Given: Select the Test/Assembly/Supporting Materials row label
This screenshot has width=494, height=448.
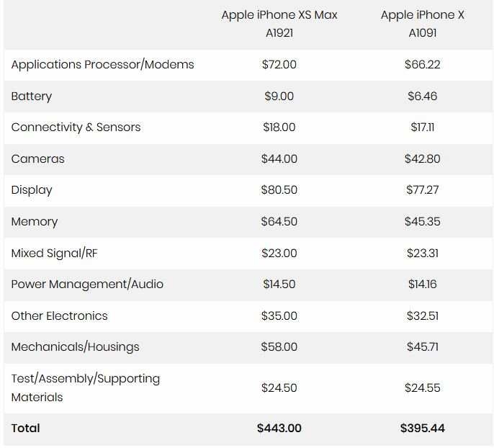Looking at the screenshot, I should coord(86,387).
